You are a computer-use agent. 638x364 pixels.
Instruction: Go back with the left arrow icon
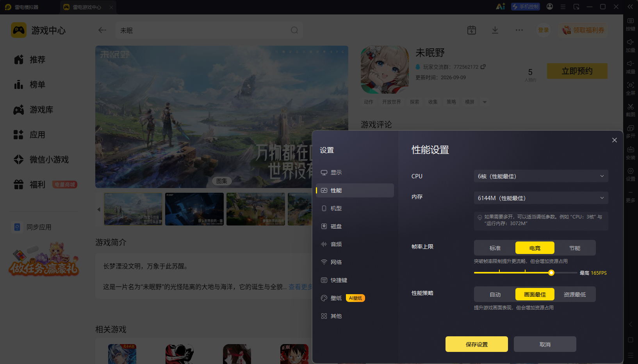[x=102, y=30]
